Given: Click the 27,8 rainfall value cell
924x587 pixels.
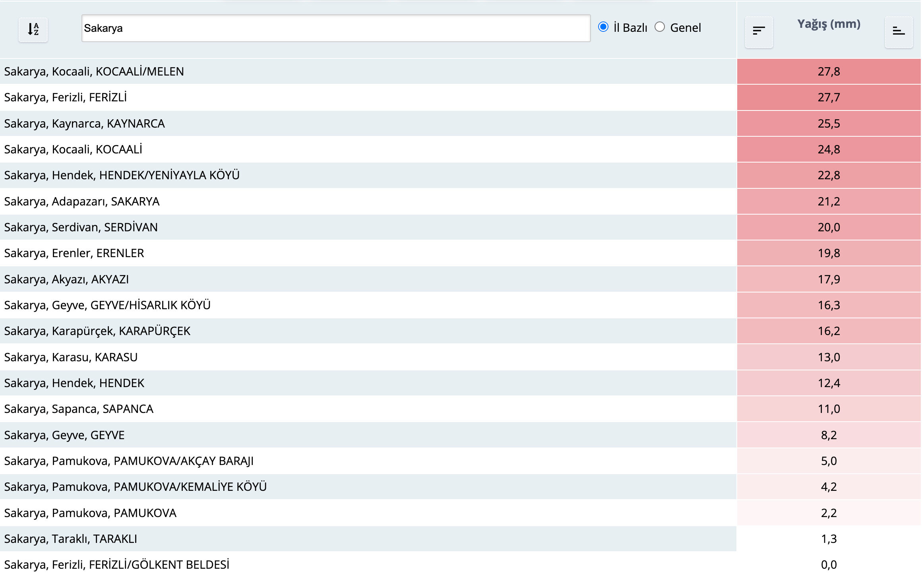Looking at the screenshot, I should tap(829, 72).
